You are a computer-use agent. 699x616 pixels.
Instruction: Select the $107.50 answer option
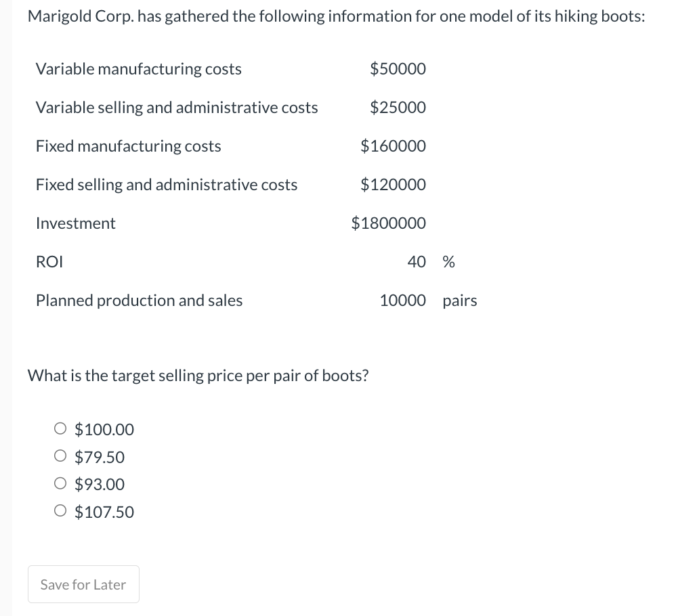point(60,510)
